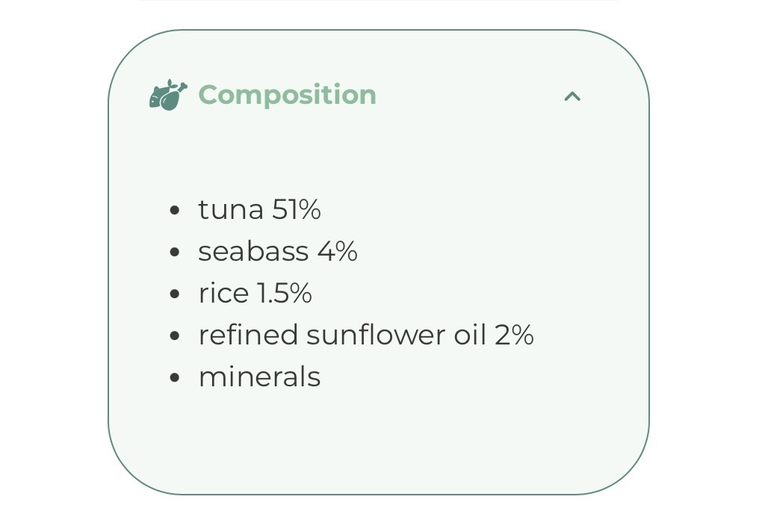This screenshot has width=765, height=532.
Task: Select the word tuna in the list
Action: tap(230, 210)
